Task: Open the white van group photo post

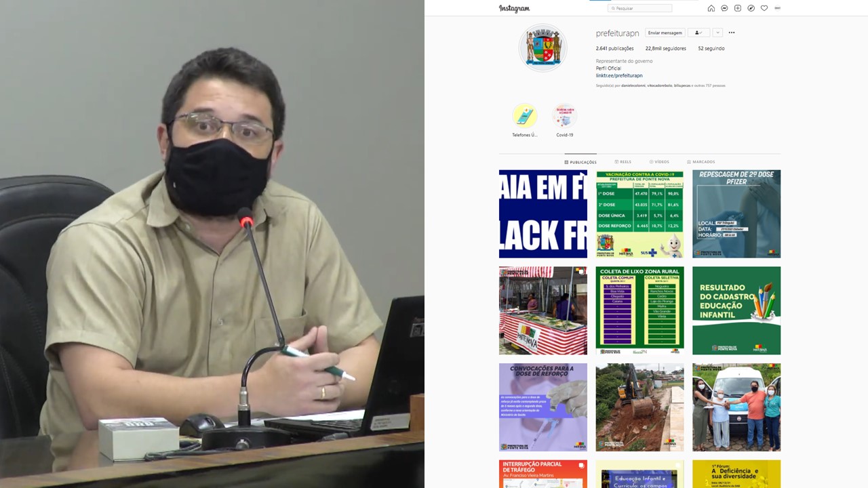Action: (736, 407)
